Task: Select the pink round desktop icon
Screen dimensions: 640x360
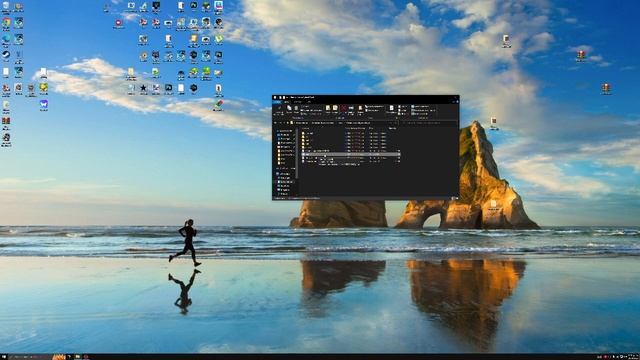Action: (x=118, y=22)
